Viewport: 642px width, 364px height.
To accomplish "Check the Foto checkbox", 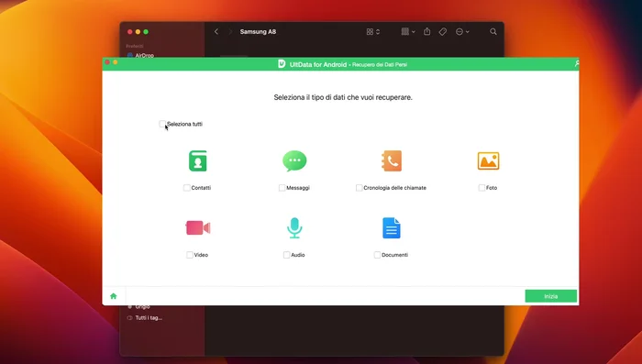I will 481,188.
